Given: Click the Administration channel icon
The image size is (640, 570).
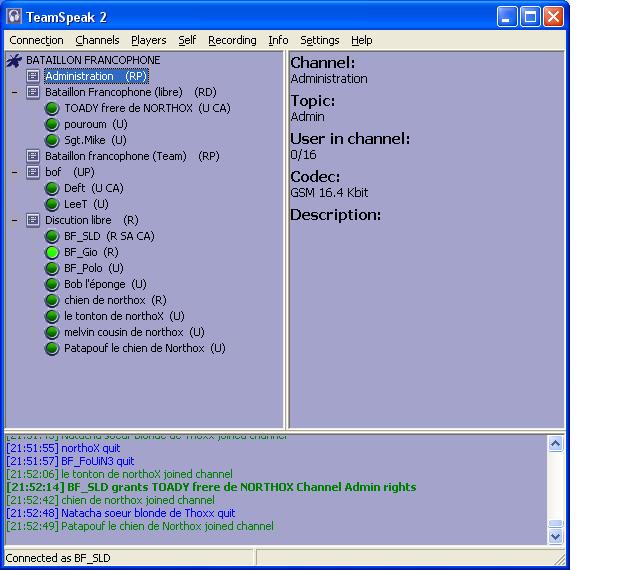Looking at the screenshot, I should pyautogui.click(x=33, y=76).
